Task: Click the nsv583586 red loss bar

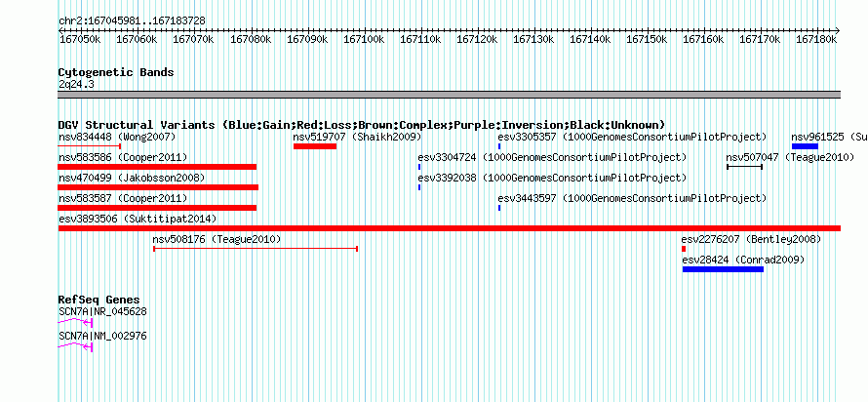Action: 157,167
